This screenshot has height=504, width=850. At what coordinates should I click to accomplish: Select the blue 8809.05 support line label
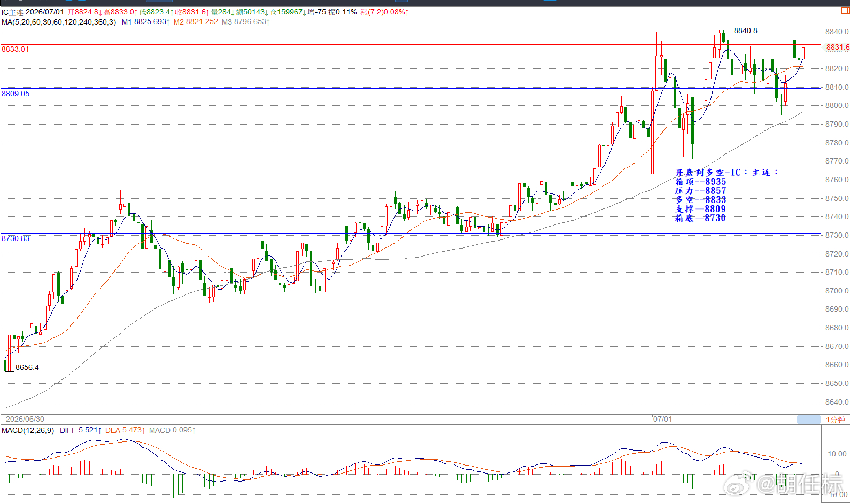[x=16, y=94]
